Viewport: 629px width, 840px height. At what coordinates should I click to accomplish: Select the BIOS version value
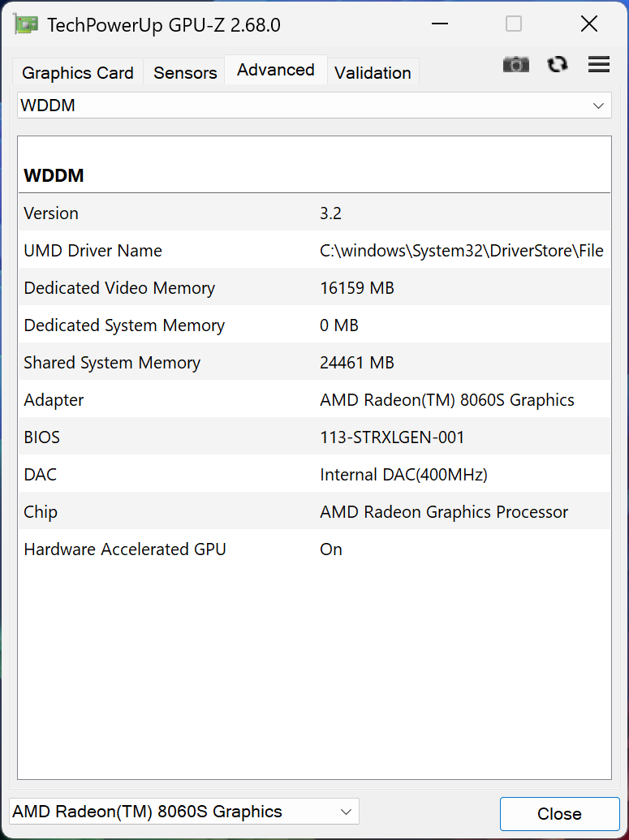coord(392,437)
